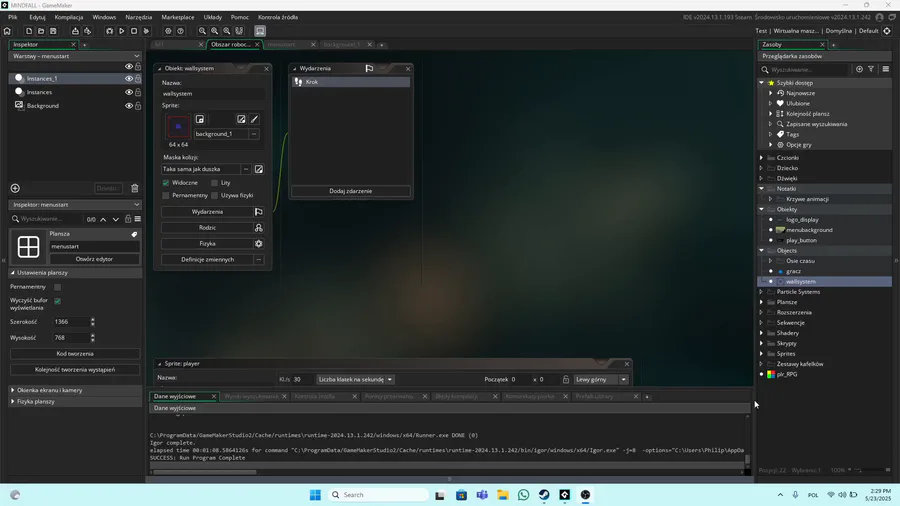This screenshot has width=900, height=506.
Task: Open asset browser hamburger menu
Action: [886, 69]
